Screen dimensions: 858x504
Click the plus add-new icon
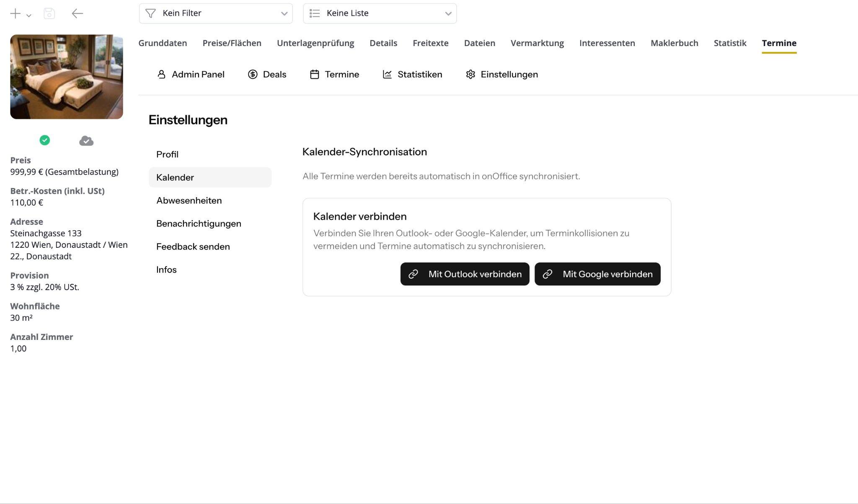(x=15, y=13)
